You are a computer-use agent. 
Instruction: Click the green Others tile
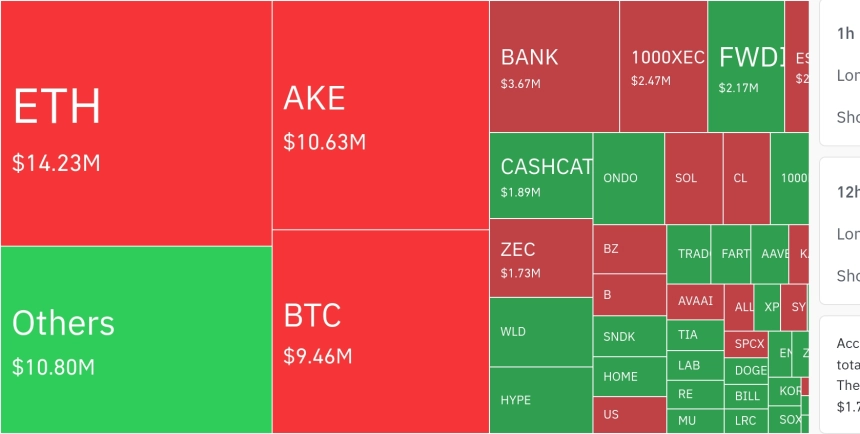pos(136,340)
